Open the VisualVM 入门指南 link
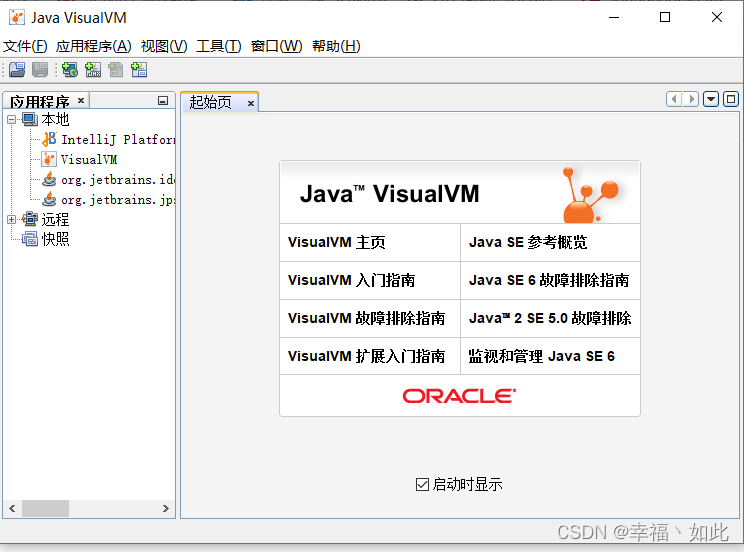 [x=352, y=280]
